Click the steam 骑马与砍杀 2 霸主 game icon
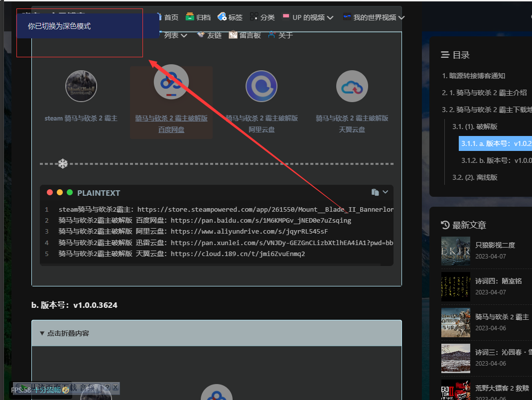Image resolution: width=532 pixels, height=400 pixels. point(81,86)
